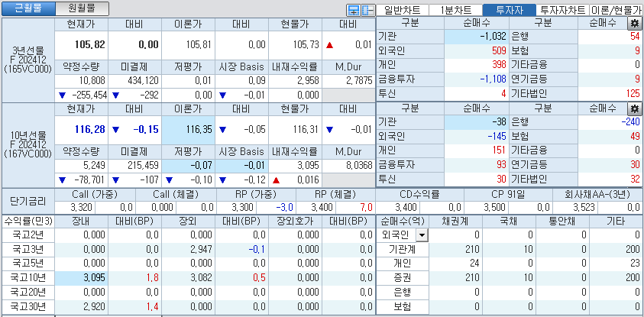
Task: Click the highlighted theoretical price 116.35
Action: click(188, 130)
